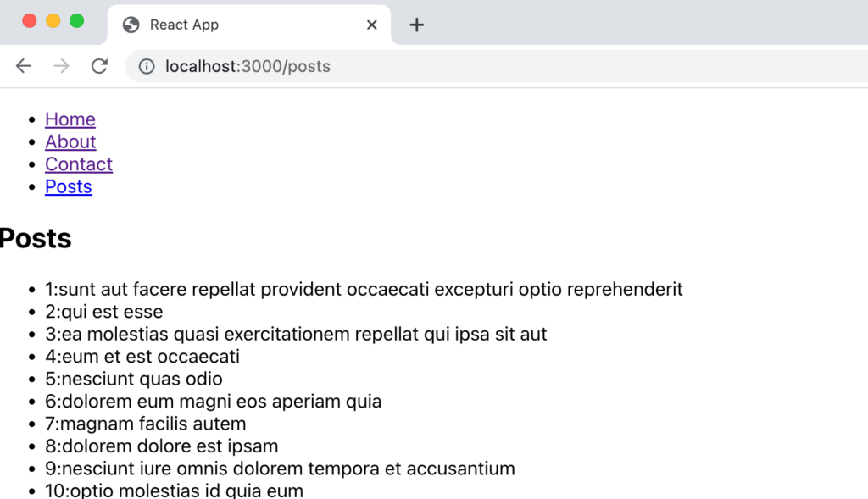Select the Posts navigation link
The height and width of the screenshot is (499, 868).
[x=68, y=186]
